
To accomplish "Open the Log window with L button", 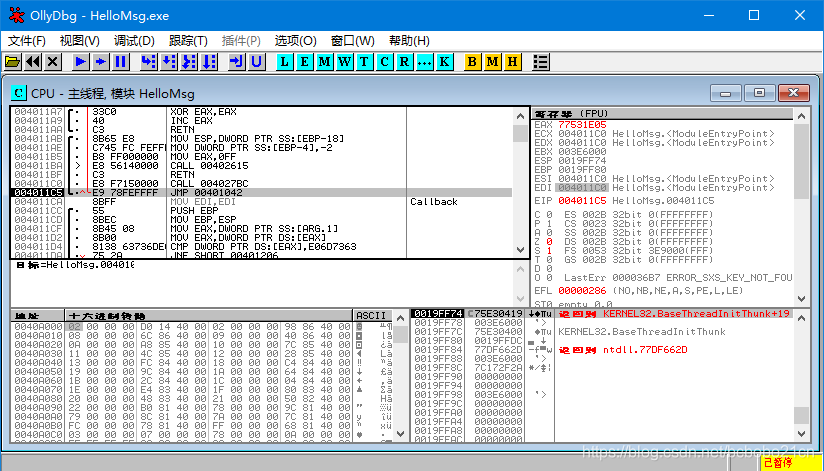I will (285, 62).
